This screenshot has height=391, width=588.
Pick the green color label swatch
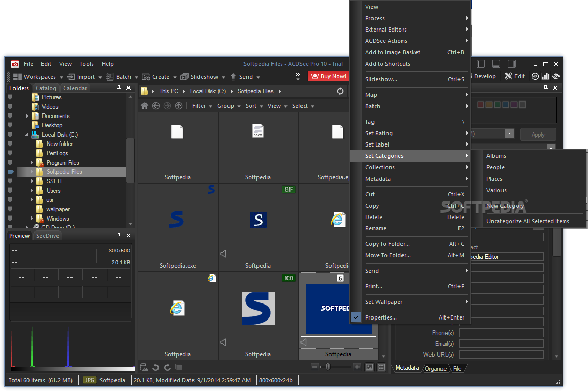(497, 105)
